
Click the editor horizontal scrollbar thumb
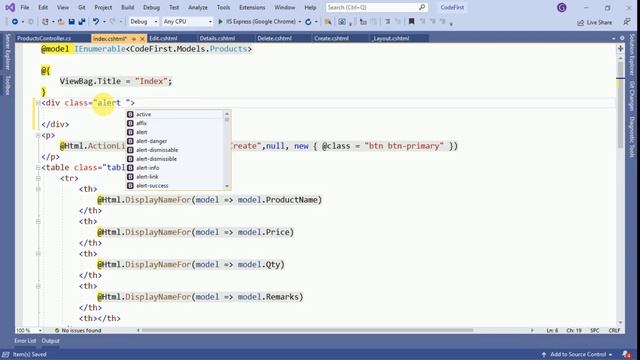tap(307, 330)
